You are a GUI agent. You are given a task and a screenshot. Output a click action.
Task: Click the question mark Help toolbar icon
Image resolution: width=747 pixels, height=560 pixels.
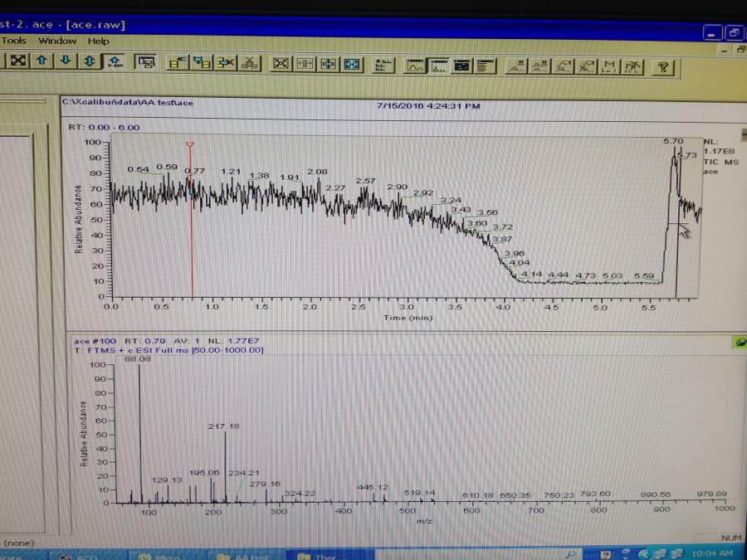point(663,68)
